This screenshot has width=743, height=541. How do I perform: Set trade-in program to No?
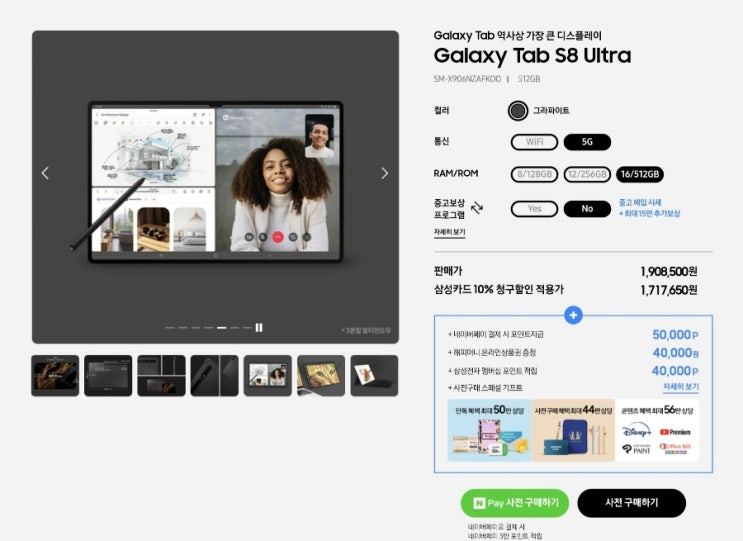click(587, 209)
